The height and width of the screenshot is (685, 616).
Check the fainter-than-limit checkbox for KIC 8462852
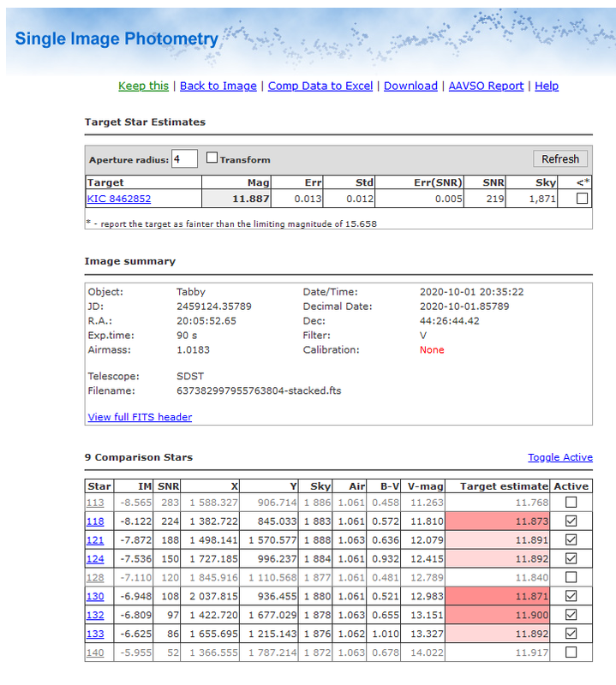[x=582, y=199]
